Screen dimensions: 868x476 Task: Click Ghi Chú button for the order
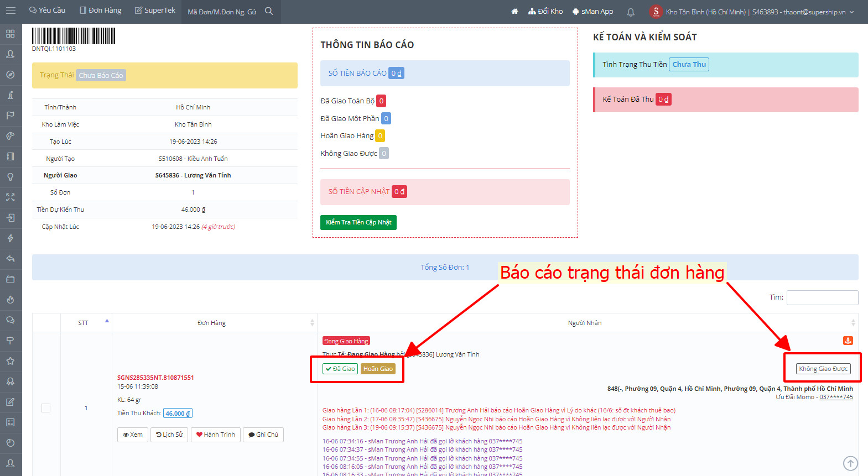click(263, 435)
